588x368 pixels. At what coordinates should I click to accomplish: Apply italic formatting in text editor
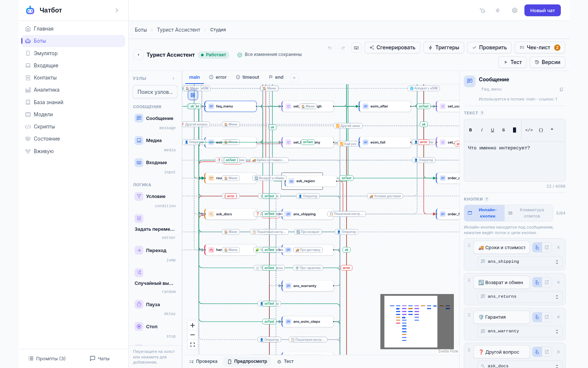pos(481,130)
